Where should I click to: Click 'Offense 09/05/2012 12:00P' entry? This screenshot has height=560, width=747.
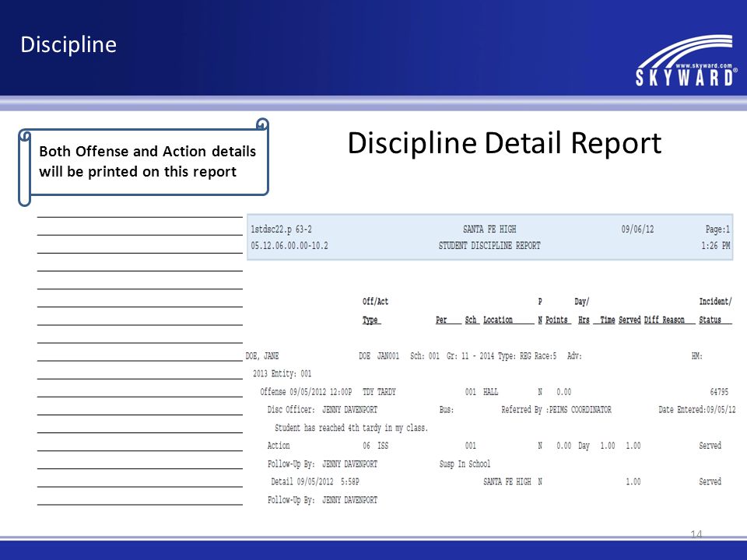click(x=306, y=392)
